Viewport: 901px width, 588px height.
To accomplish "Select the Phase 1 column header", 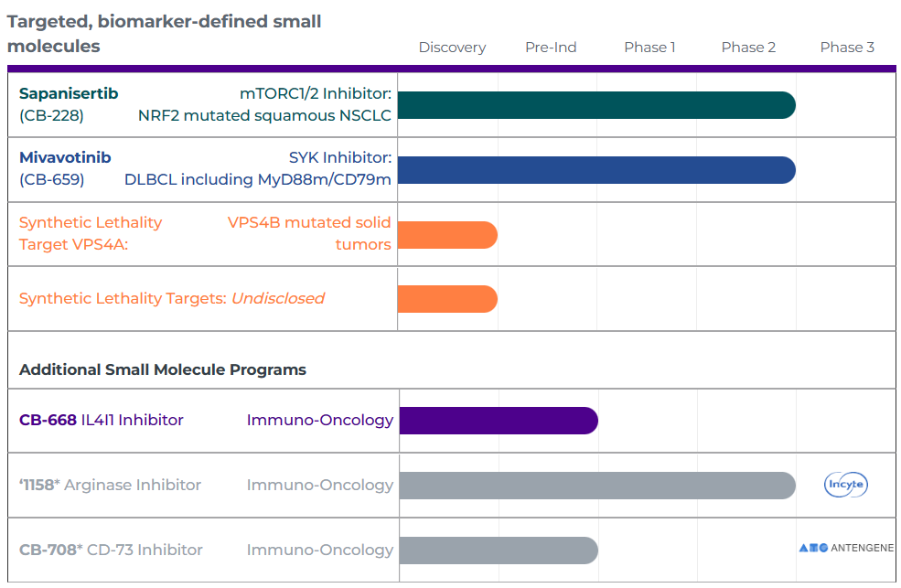I will (649, 47).
